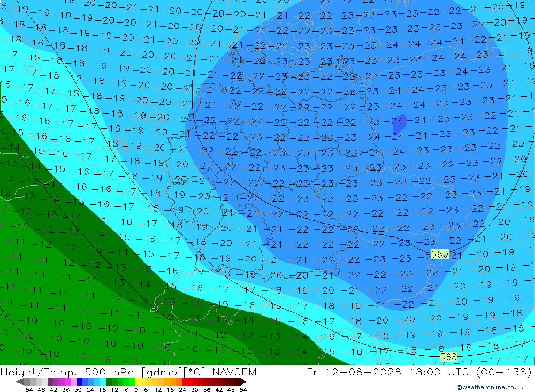535x392 pixels.
Task: Pick the yellow legend swatch at 0
Action: (137, 381)
